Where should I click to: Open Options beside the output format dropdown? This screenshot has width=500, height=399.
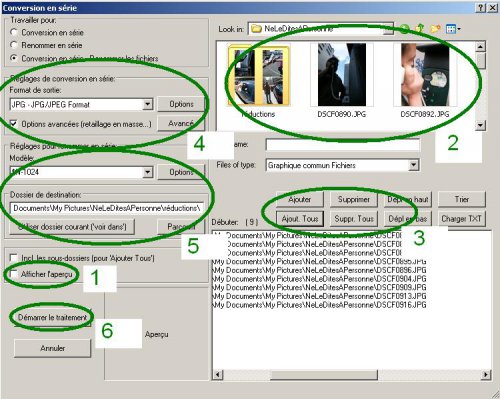point(181,104)
